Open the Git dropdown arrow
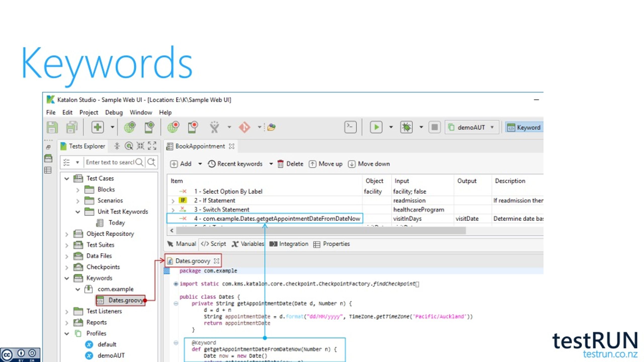 click(259, 127)
